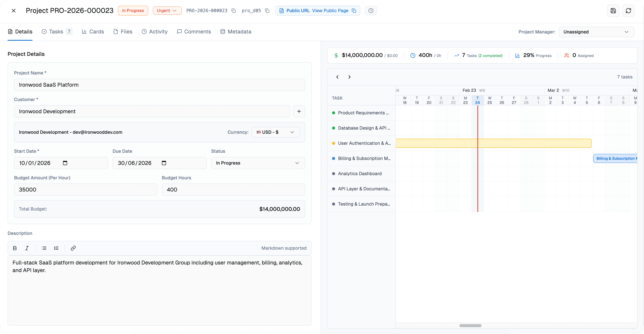Viewport: 644px width, 334px height.
Task: Open the Comments tab
Action: click(x=194, y=32)
